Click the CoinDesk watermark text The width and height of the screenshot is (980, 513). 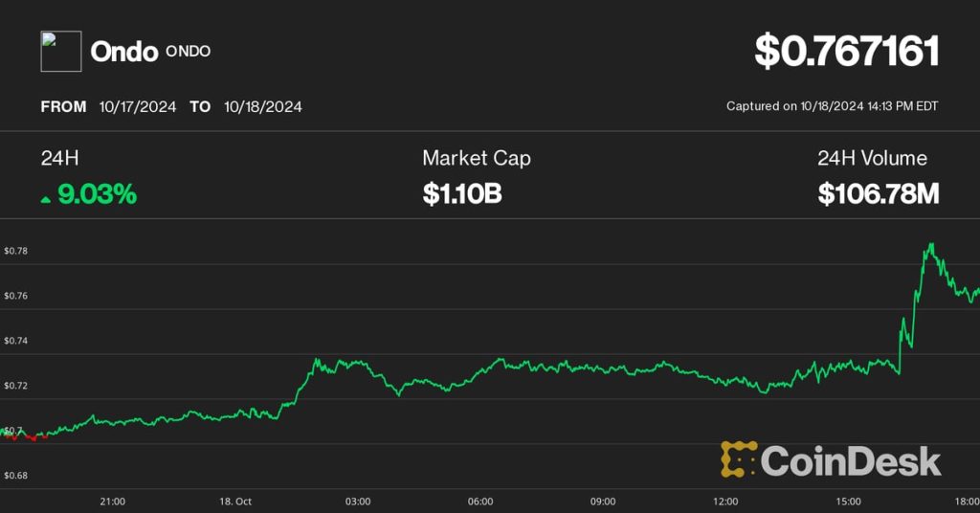pyautogui.click(x=851, y=461)
